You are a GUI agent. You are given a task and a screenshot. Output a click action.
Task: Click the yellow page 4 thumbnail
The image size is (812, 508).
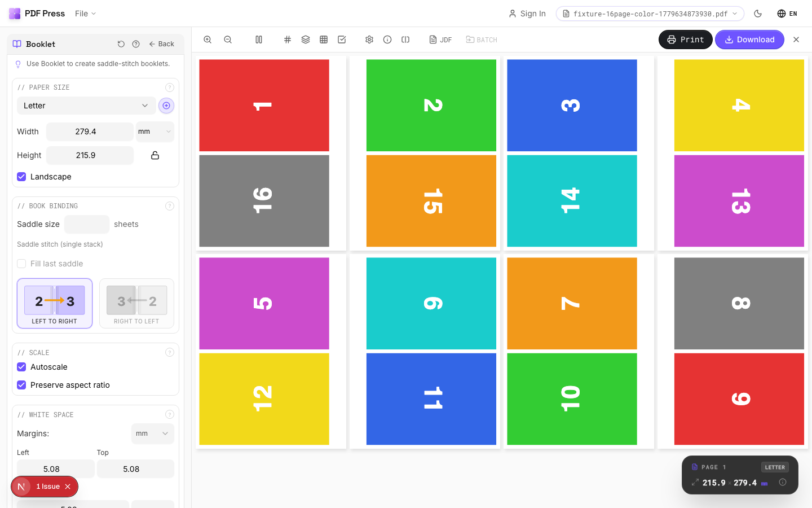pyautogui.click(x=739, y=106)
